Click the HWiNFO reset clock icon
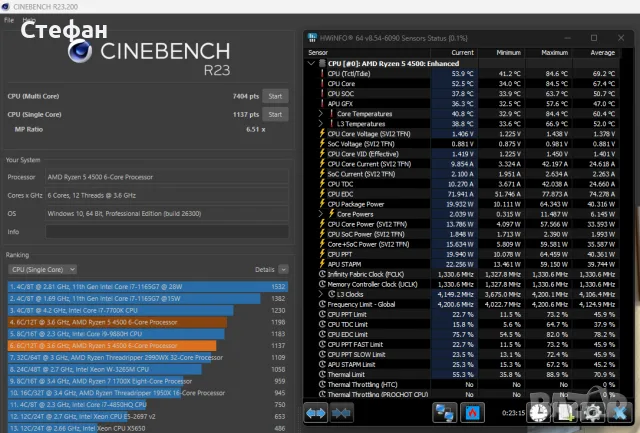Viewport: 640px width, 433px height. click(x=538, y=413)
